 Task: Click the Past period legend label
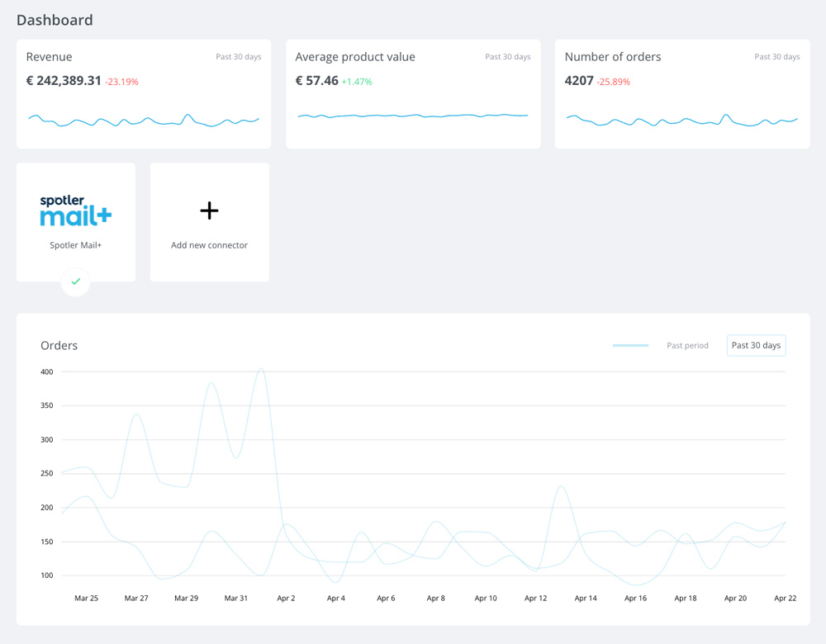(687, 345)
